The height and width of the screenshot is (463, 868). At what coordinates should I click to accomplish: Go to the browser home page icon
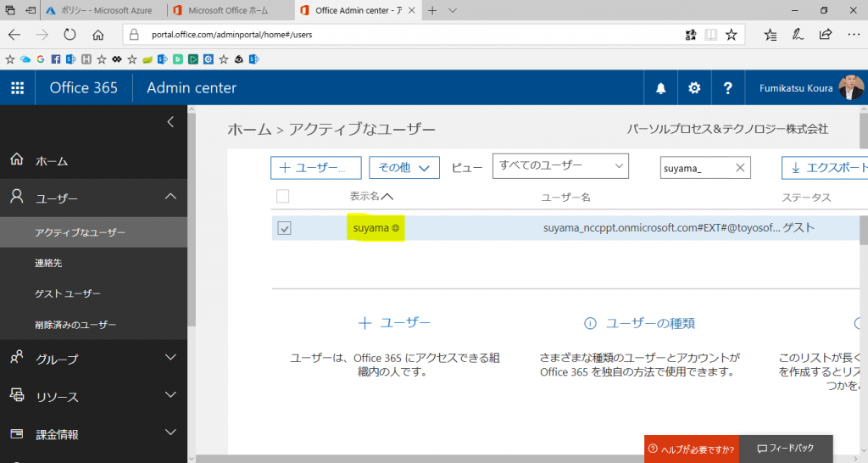coord(98,35)
